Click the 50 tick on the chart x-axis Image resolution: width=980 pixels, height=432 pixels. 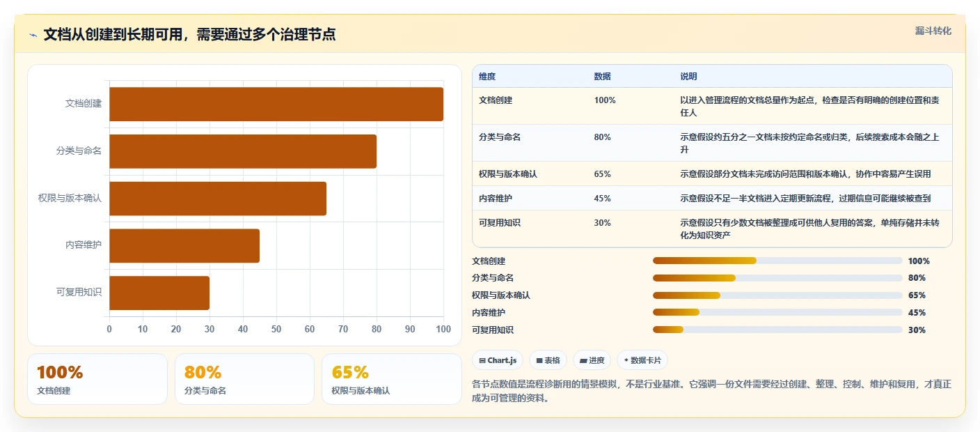[x=276, y=329]
